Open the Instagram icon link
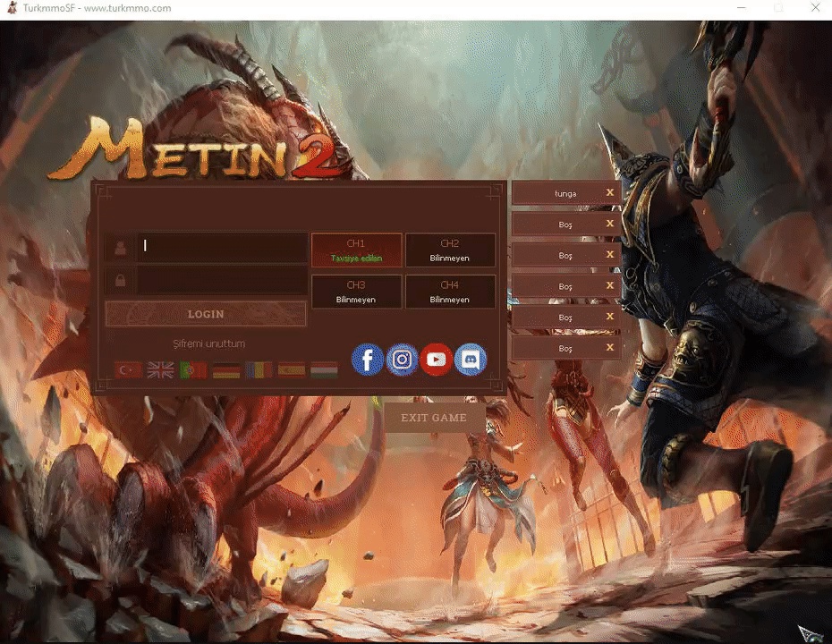Viewport: 832px width, 644px height. pyautogui.click(x=402, y=360)
